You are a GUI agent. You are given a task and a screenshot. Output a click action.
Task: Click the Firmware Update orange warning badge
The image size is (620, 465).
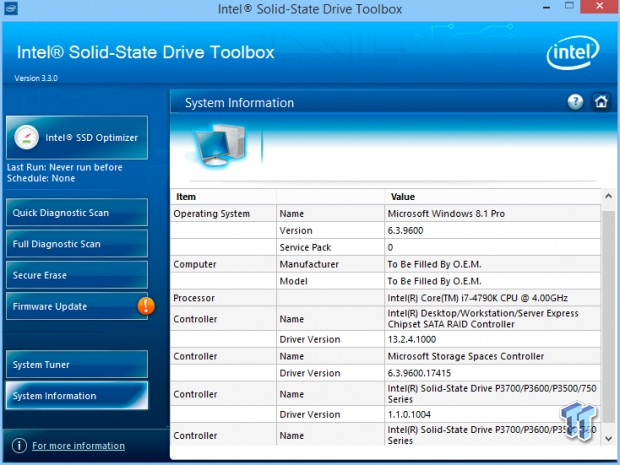[x=146, y=306]
